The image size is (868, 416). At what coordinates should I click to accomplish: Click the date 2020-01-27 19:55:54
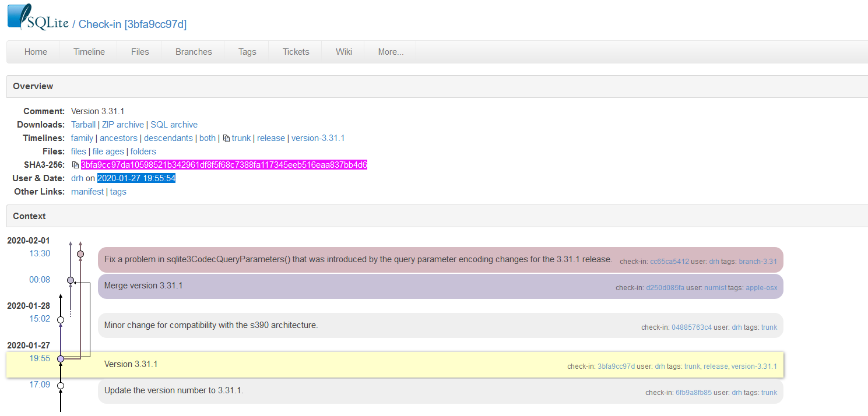pyautogui.click(x=136, y=178)
